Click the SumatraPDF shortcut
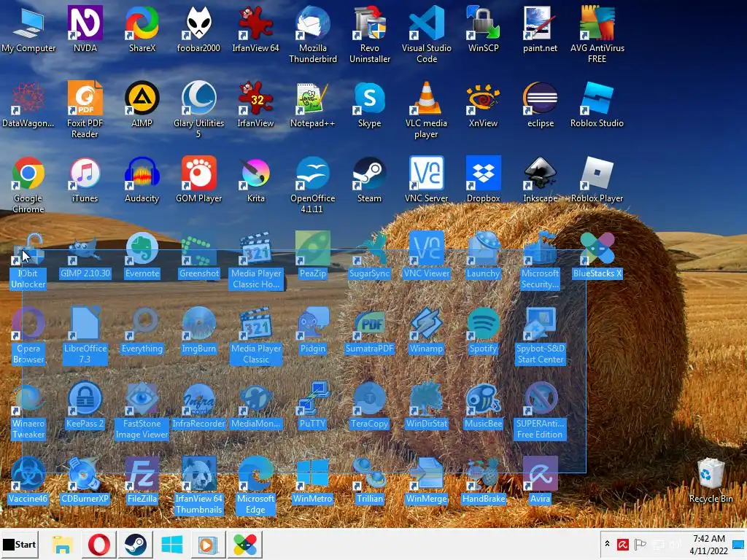This screenshot has height=560, width=747. click(x=370, y=330)
